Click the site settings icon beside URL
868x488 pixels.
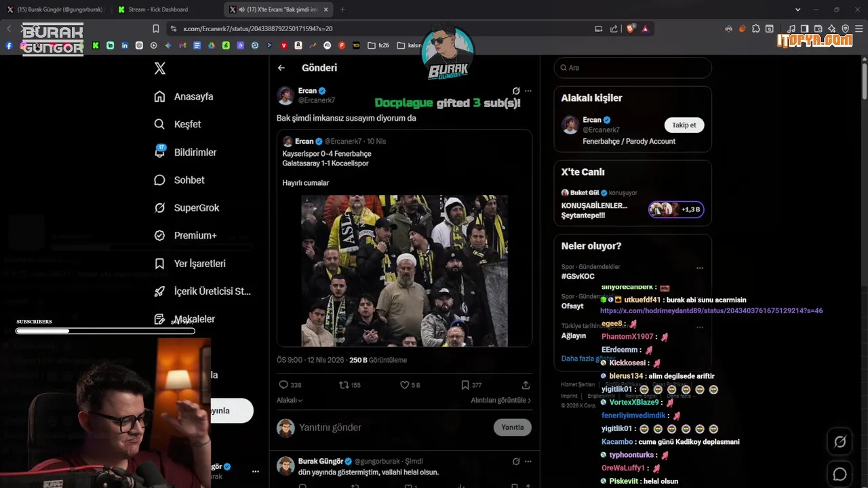[x=174, y=28]
